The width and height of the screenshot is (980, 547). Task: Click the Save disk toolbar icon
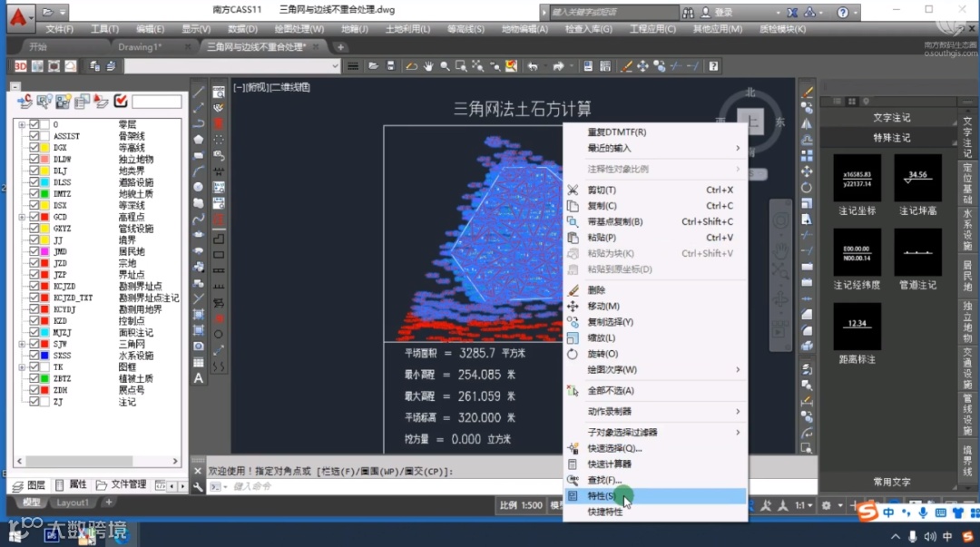point(390,66)
